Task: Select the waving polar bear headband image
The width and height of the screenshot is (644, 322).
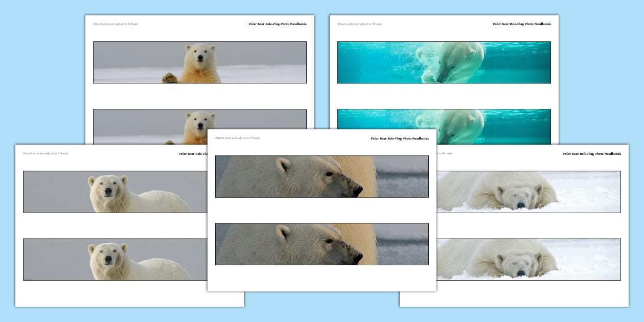Action: [199, 61]
